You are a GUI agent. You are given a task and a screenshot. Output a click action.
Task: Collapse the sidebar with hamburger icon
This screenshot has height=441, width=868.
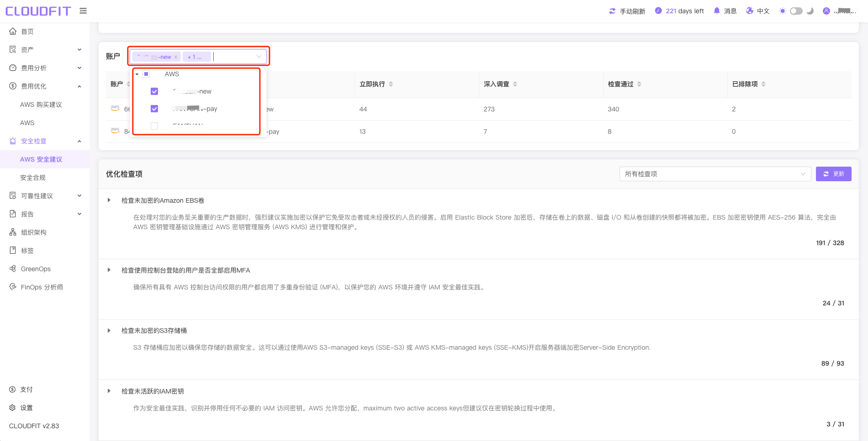point(83,11)
